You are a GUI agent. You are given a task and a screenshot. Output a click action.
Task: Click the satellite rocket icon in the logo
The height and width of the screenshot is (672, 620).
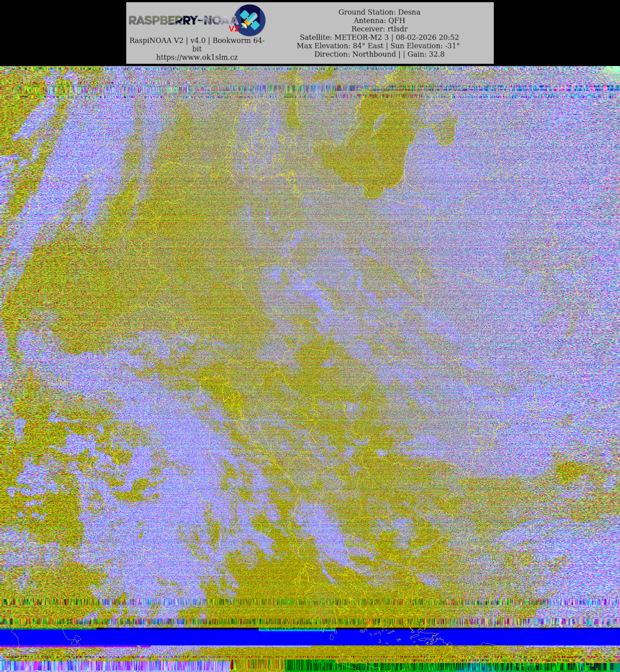250,20
